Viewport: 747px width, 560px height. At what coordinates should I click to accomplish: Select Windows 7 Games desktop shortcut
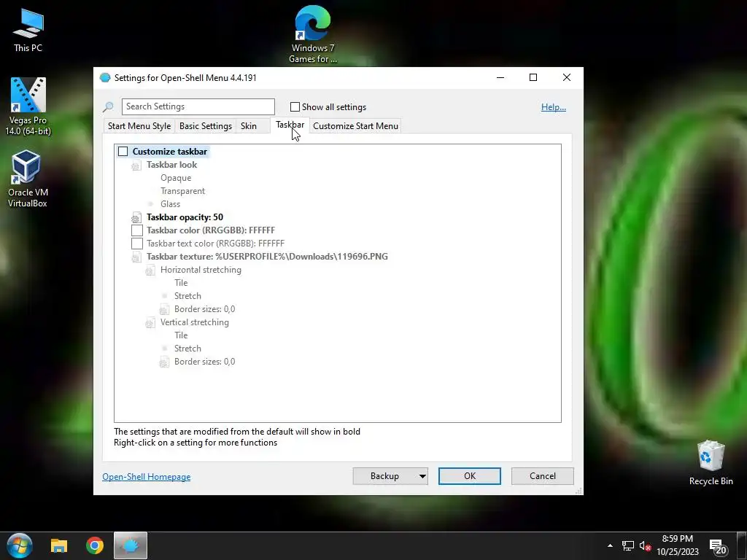coord(312,34)
